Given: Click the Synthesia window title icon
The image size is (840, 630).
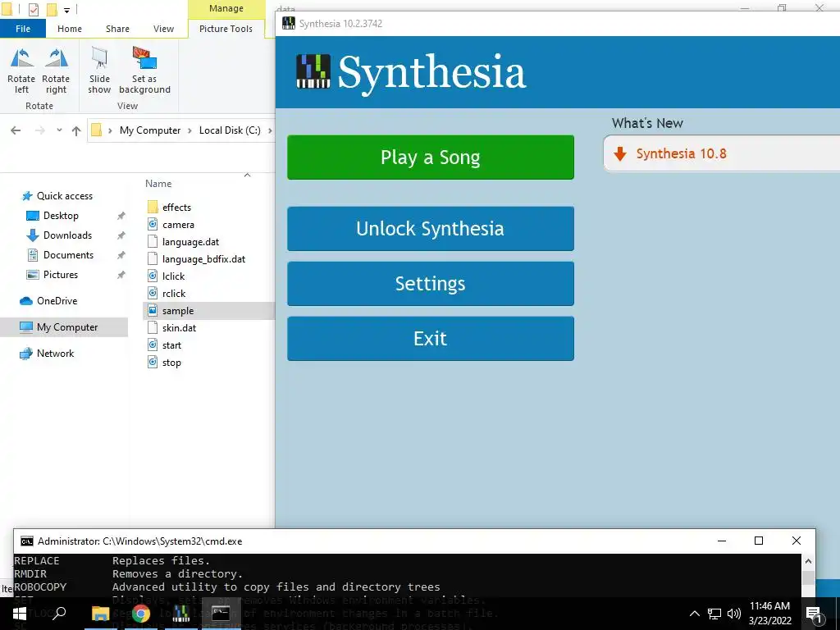Looking at the screenshot, I should (289, 23).
